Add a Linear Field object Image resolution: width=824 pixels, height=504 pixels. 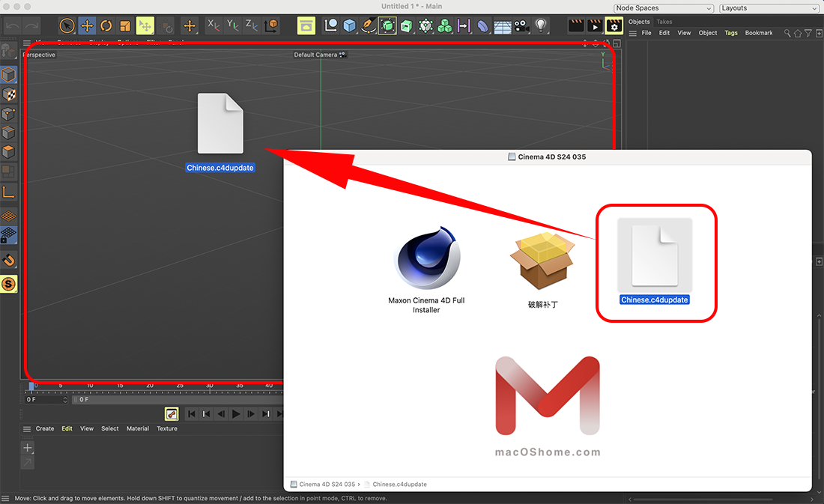[464, 25]
